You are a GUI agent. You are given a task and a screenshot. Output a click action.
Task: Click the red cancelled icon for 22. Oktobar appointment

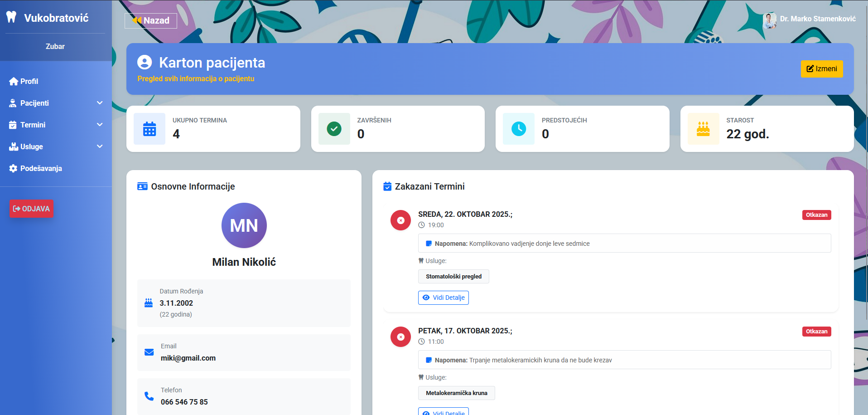[x=400, y=220]
